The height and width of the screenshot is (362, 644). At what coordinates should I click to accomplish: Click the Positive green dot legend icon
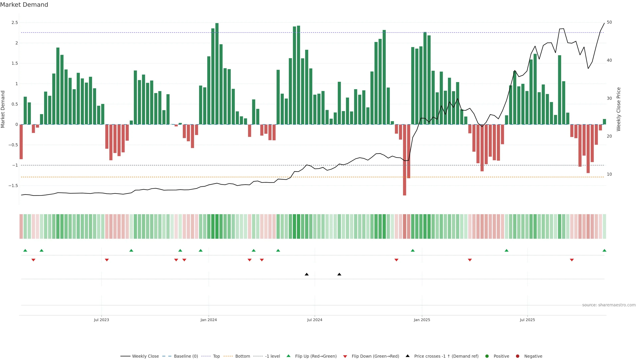point(487,356)
